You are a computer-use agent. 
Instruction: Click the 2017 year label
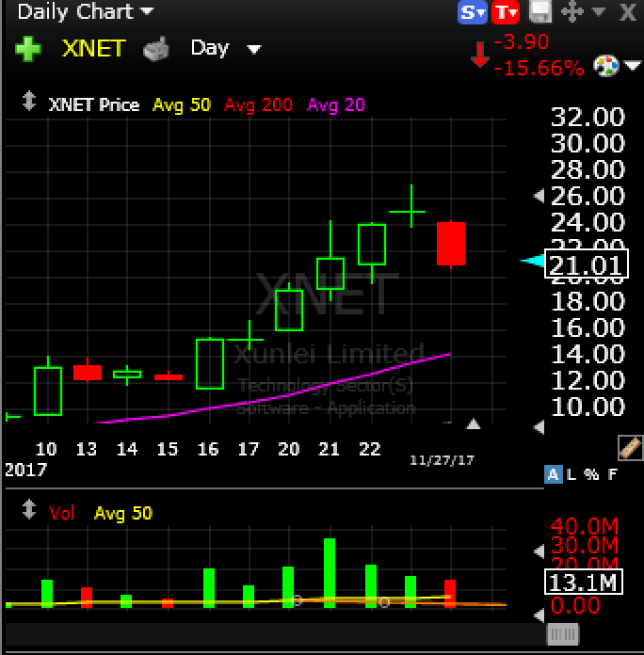(x=26, y=470)
